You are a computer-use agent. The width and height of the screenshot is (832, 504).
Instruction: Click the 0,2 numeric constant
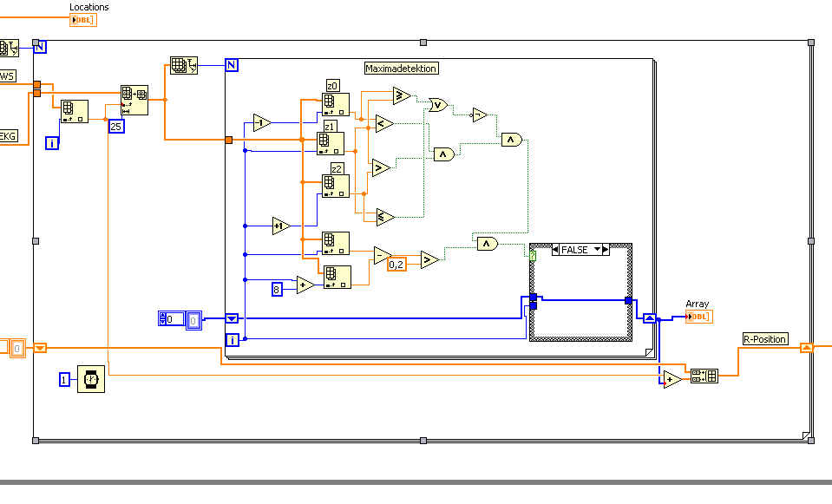(x=396, y=265)
